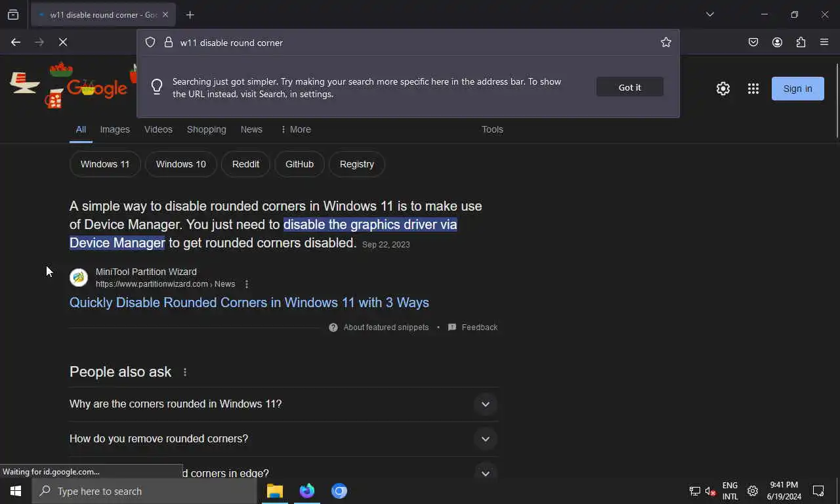The height and width of the screenshot is (504, 840).
Task: Open the clock showing 9:41 PM
Action: (784, 491)
